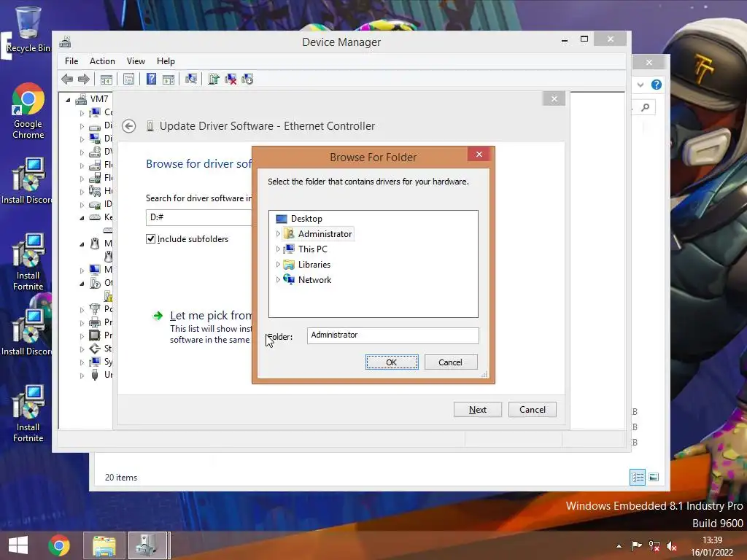747x560 pixels.
Task: Click the network tray icon with red X
Action: [x=654, y=545]
